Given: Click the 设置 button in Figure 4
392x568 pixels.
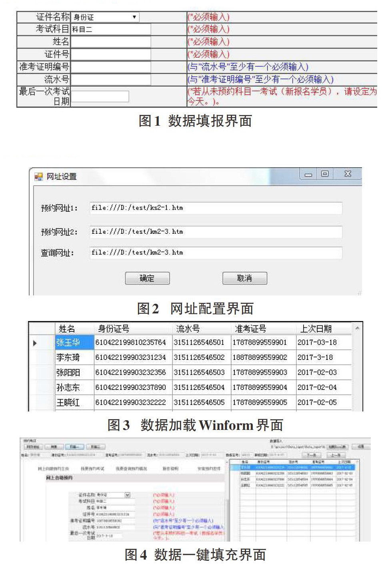Looking at the screenshot, I should coord(361,447).
